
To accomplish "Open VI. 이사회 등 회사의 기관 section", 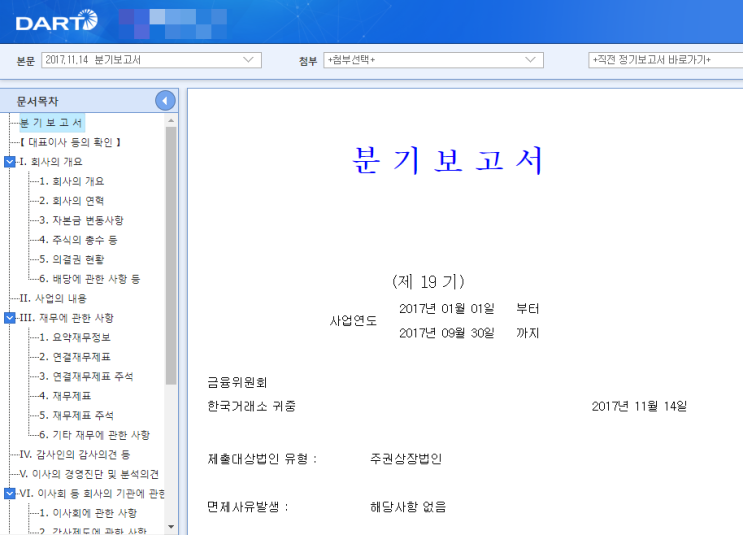I will (92, 493).
